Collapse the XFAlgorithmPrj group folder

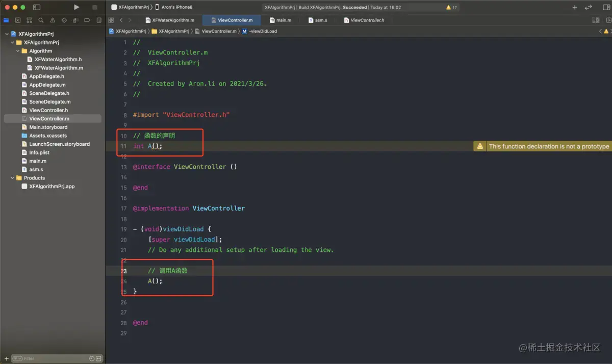[x=12, y=42]
